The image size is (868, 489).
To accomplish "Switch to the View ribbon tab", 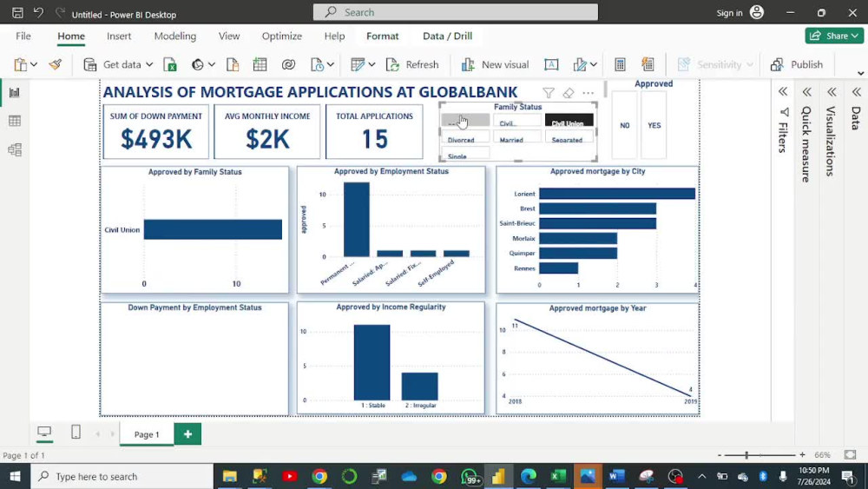I will click(x=229, y=36).
